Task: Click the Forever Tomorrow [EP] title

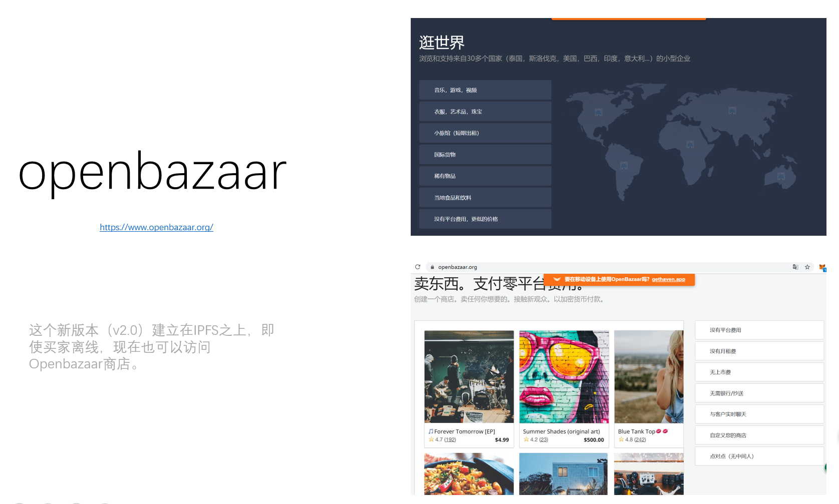Action: pyautogui.click(x=464, y=431)
